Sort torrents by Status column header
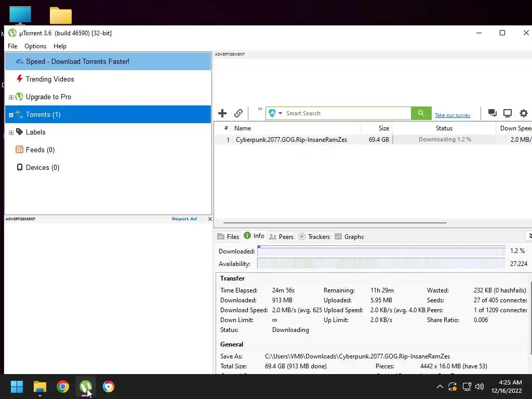532x399 pixels. (444, 128)
